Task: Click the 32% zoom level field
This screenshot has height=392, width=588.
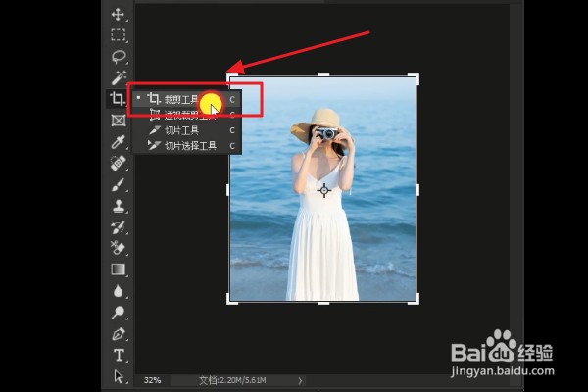Action: [x=152, y=380]
